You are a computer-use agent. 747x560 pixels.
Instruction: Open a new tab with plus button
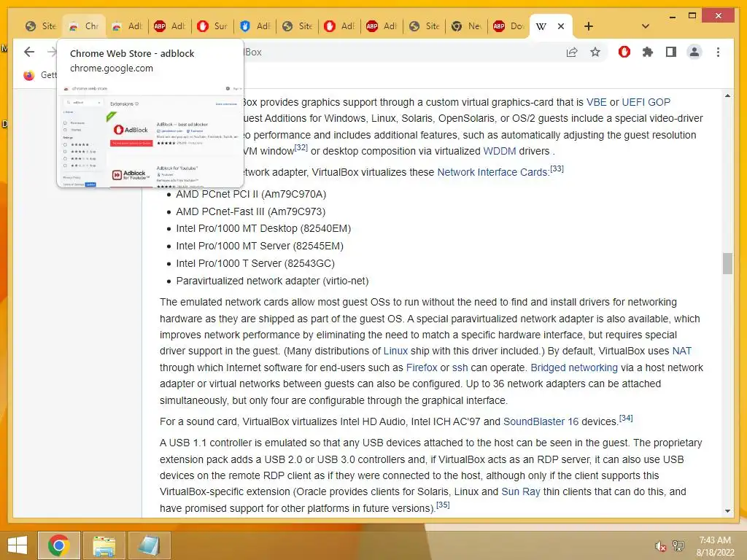coord(589,26)
